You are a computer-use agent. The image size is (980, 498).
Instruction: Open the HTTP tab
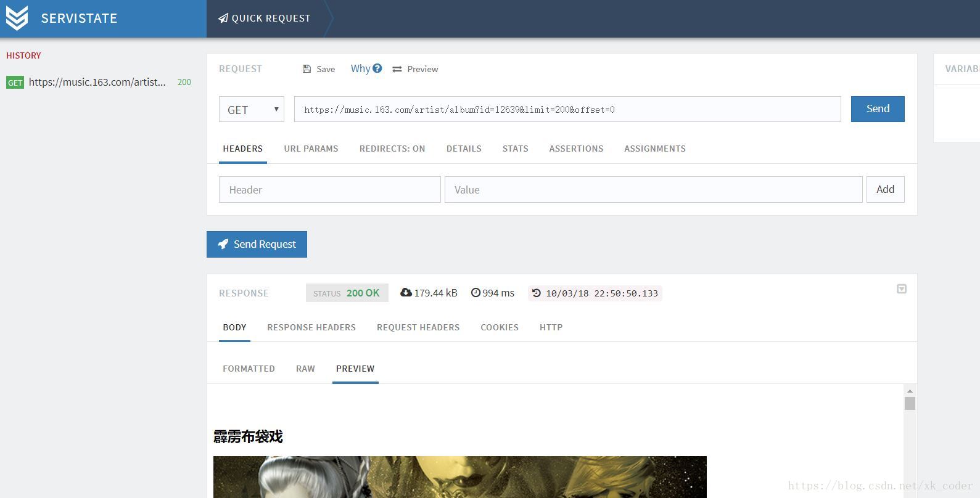[x=551, y=327]
